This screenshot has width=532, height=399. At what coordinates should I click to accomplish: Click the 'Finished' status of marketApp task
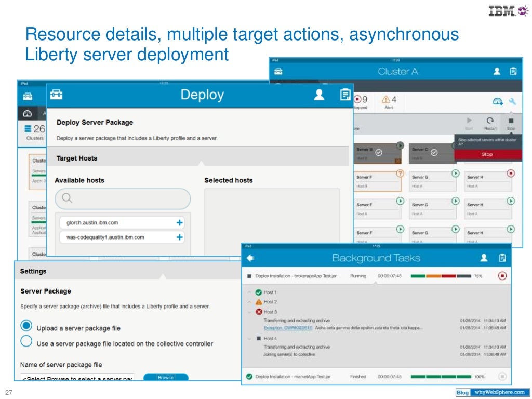click(358, 377)
